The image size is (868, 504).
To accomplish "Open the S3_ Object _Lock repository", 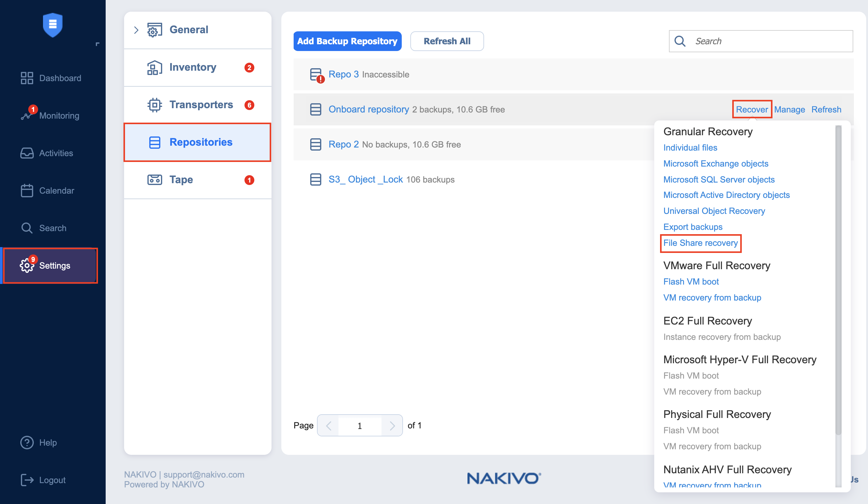I will [x=366, y=179].
